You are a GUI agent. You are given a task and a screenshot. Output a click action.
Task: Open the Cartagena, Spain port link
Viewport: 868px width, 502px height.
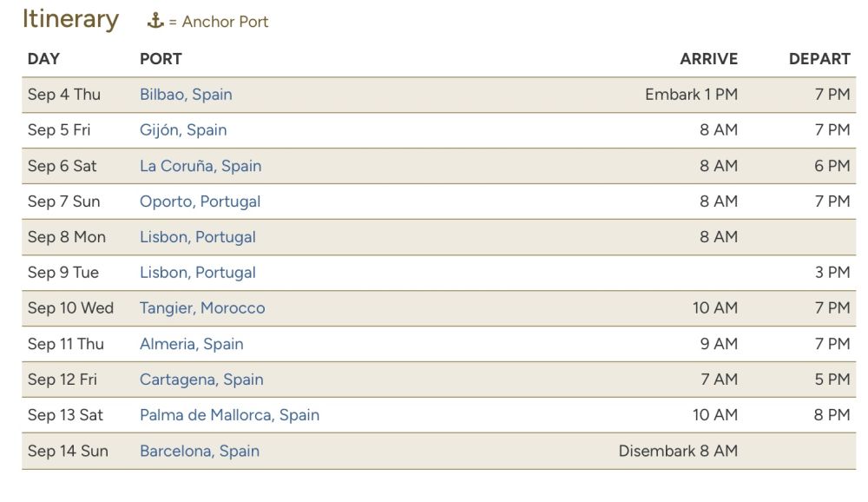[x=201, y=380]
